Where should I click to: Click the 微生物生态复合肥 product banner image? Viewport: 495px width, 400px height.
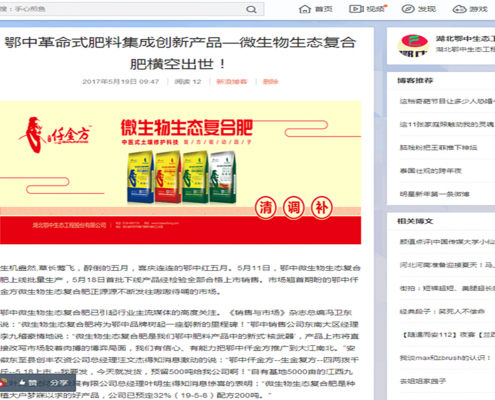tap(180, 173)
